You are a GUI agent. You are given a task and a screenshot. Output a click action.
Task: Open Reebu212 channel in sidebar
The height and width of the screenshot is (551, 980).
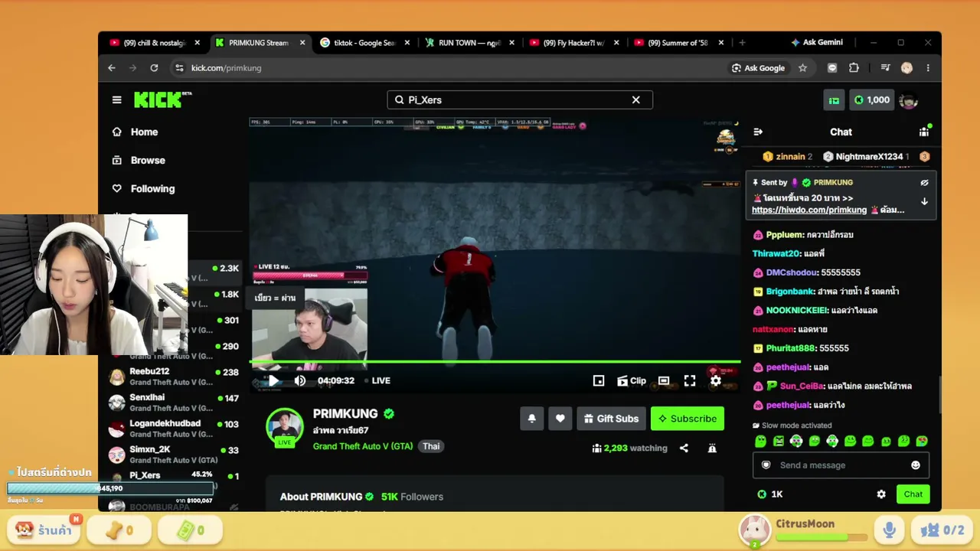174,377
